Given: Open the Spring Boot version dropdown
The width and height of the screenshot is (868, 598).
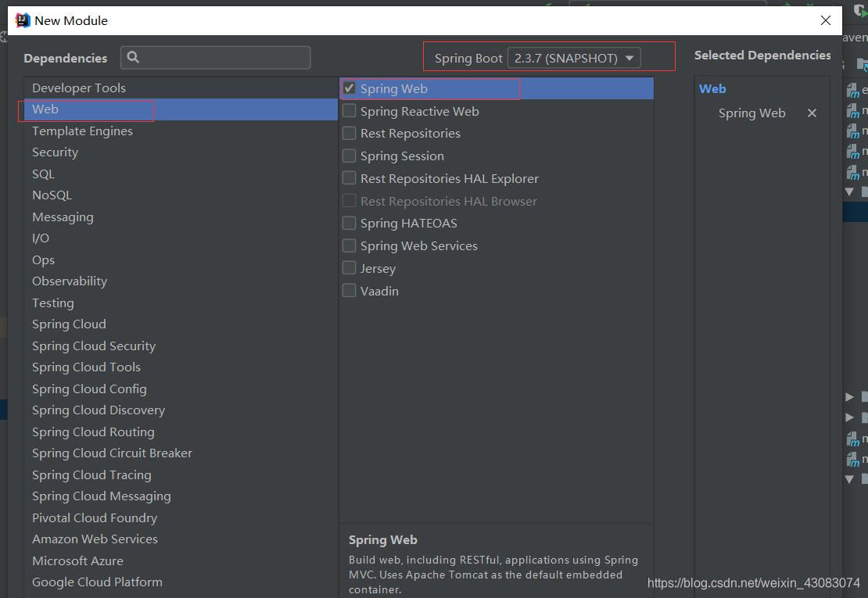Looking at the screenshot, I should pyautogui.click(x=574, y=58).
